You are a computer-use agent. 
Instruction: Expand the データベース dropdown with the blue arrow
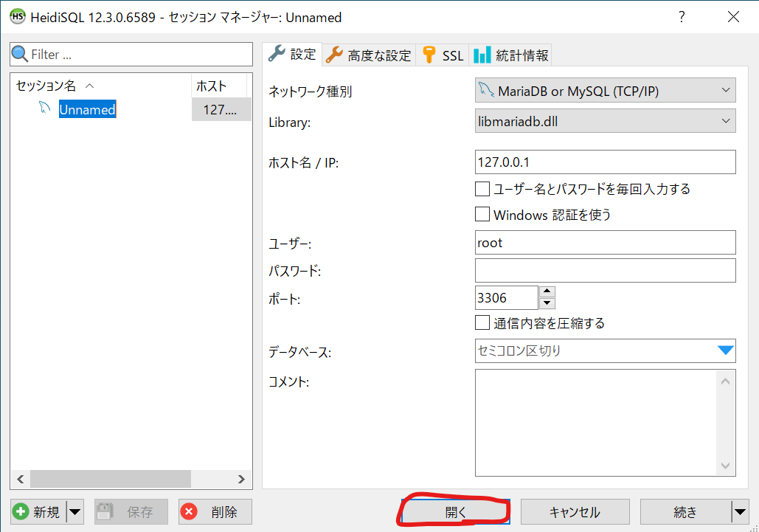[x=725, y=350]
